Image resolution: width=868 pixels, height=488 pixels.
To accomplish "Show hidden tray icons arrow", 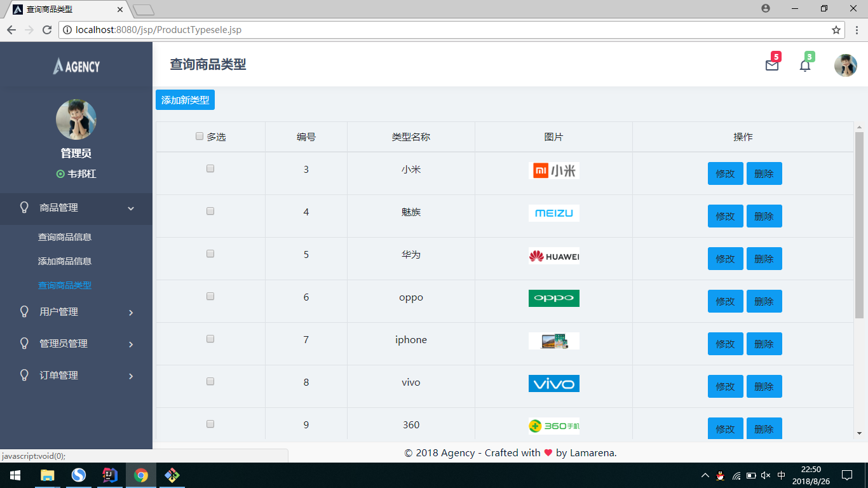I will [x=705, y=475].
